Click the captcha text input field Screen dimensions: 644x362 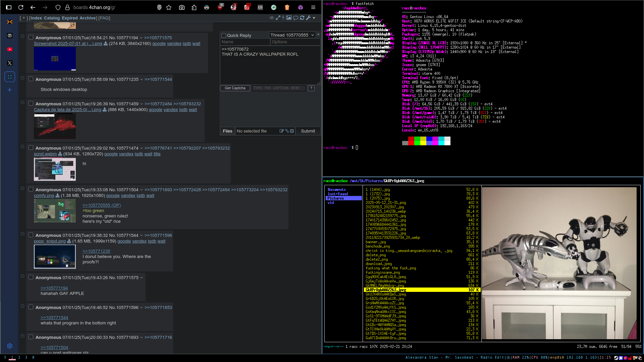pos(279,88)
